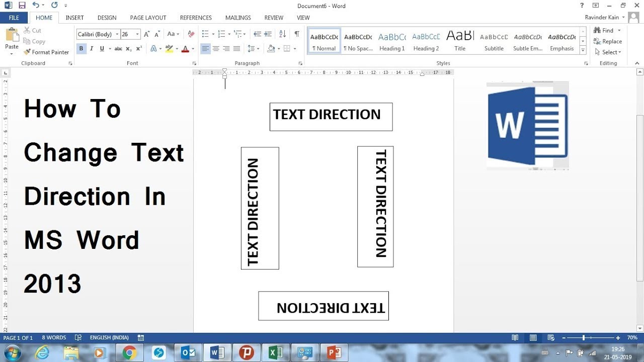
Task: Click Grow Font icon
Action: click(146, 34)
